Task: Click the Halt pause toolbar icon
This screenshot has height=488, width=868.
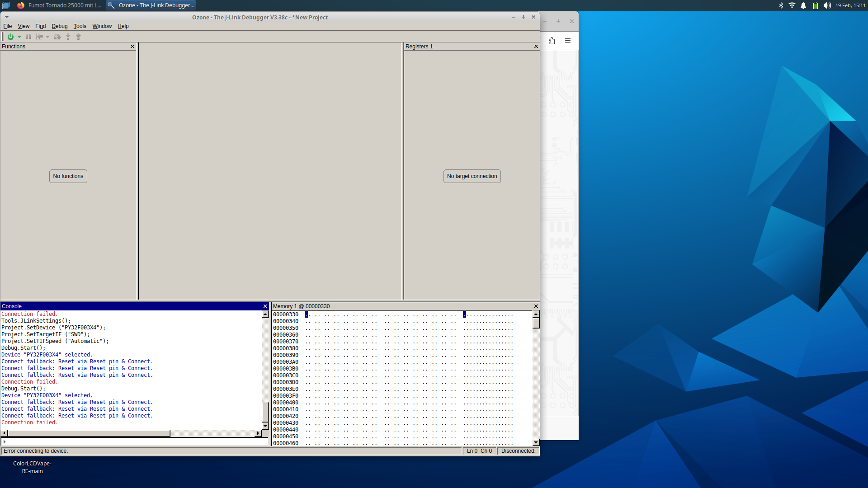Action: coord(28,37)
